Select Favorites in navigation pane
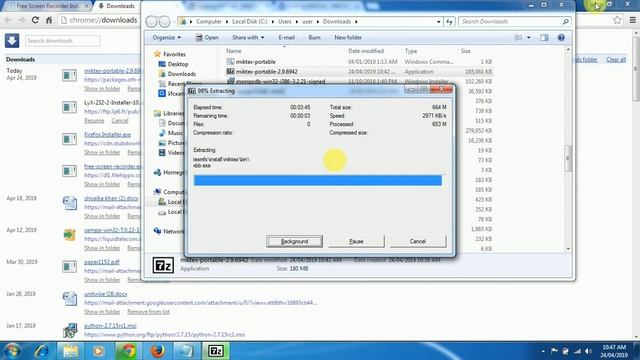The image size is (640, 360). pos(174,54)
